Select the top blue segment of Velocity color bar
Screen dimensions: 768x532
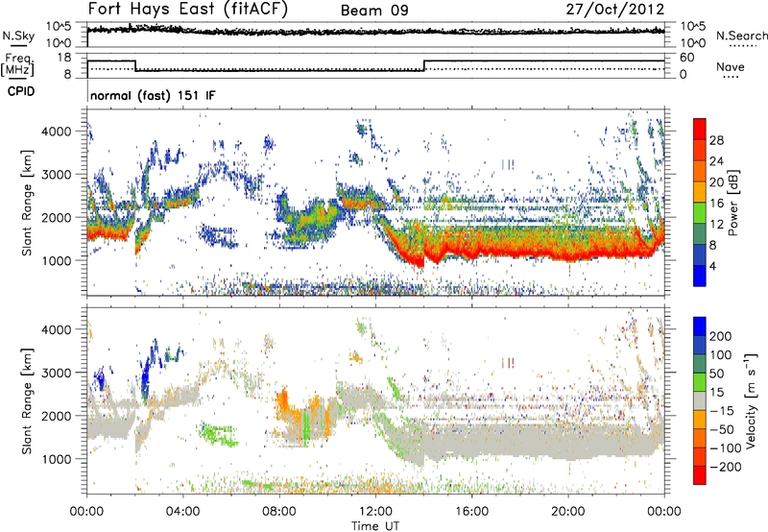pos(700,326)
